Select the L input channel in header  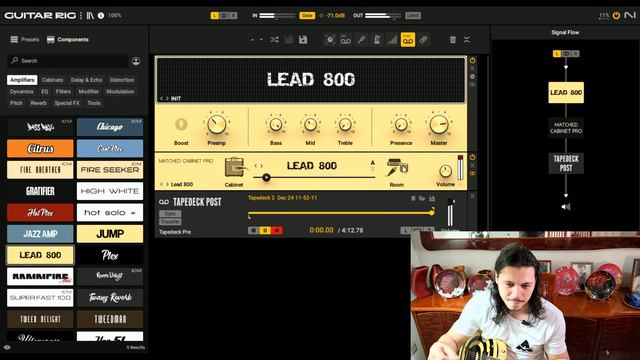(x=215, y=16)
